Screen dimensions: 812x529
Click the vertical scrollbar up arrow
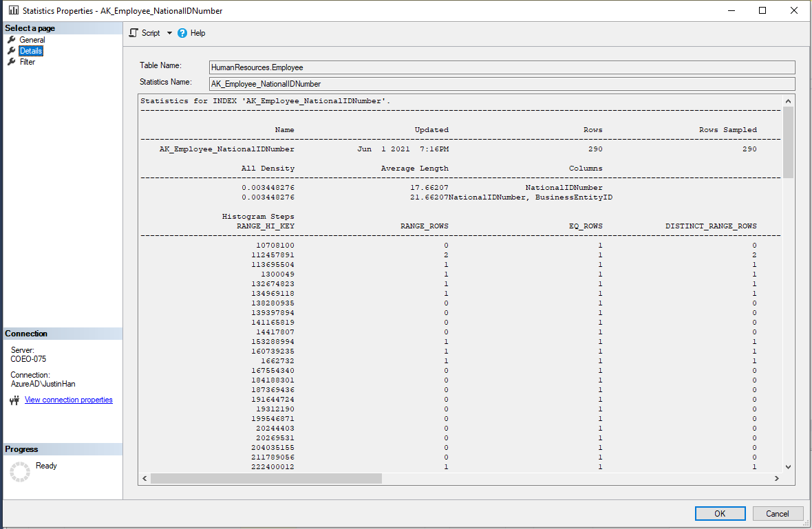788,101
